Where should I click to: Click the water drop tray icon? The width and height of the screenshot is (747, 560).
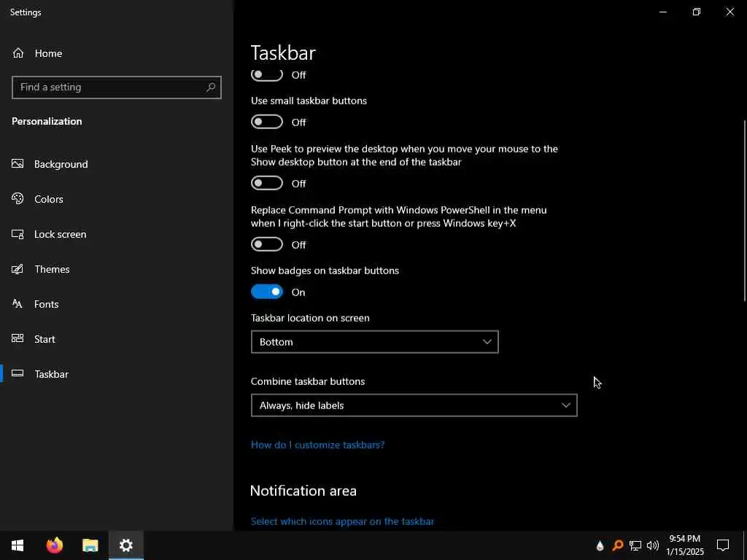[x=600, y=545]
